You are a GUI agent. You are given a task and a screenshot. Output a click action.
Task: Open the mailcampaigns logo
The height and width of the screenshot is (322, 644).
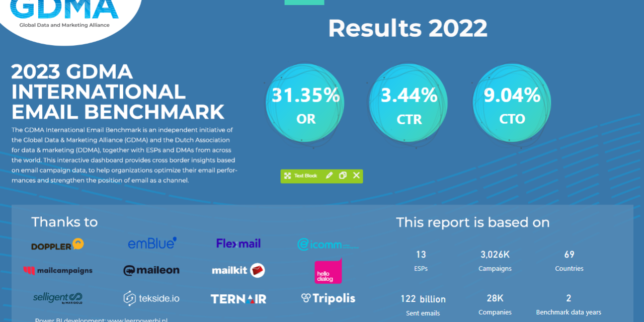(x=58, y=271)
